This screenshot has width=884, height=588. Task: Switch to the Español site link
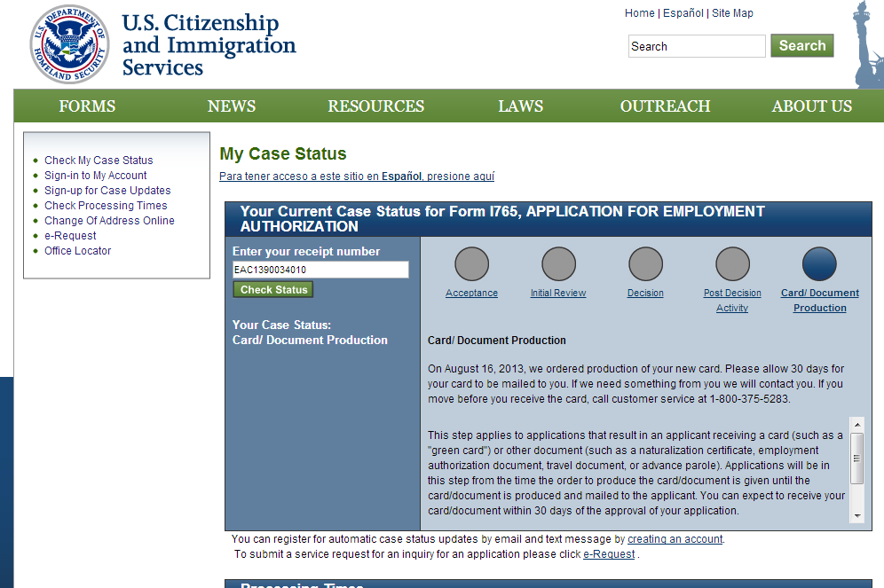683,13
